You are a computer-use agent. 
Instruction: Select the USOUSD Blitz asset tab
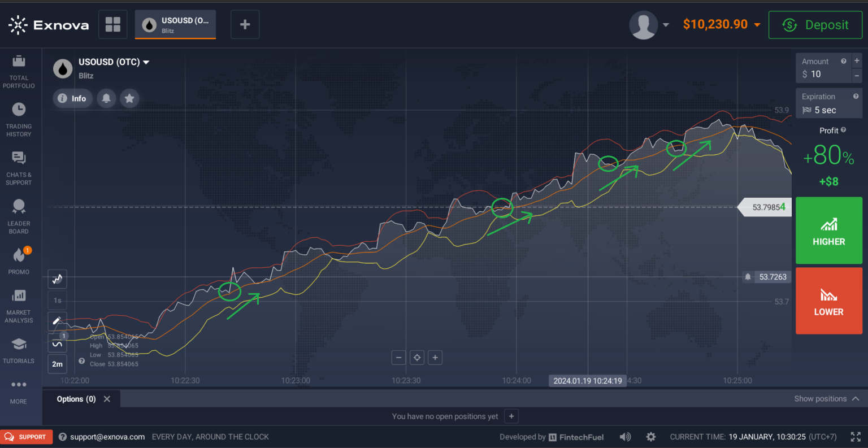175,25
